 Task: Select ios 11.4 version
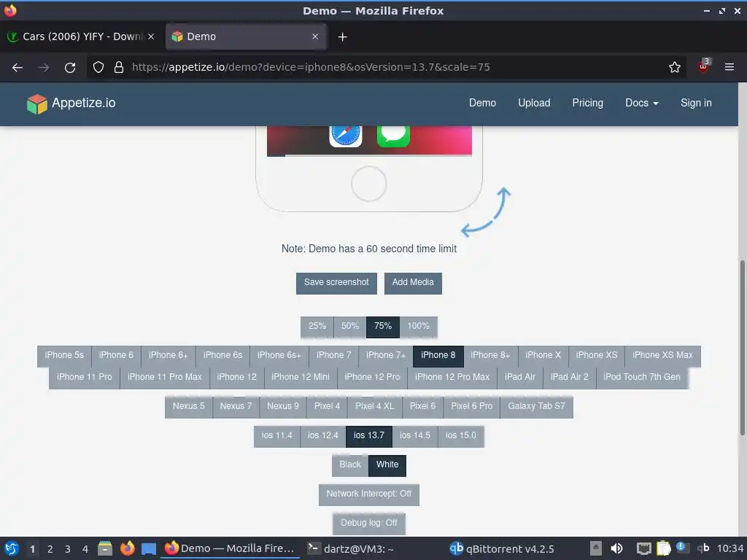click(276, 436)
